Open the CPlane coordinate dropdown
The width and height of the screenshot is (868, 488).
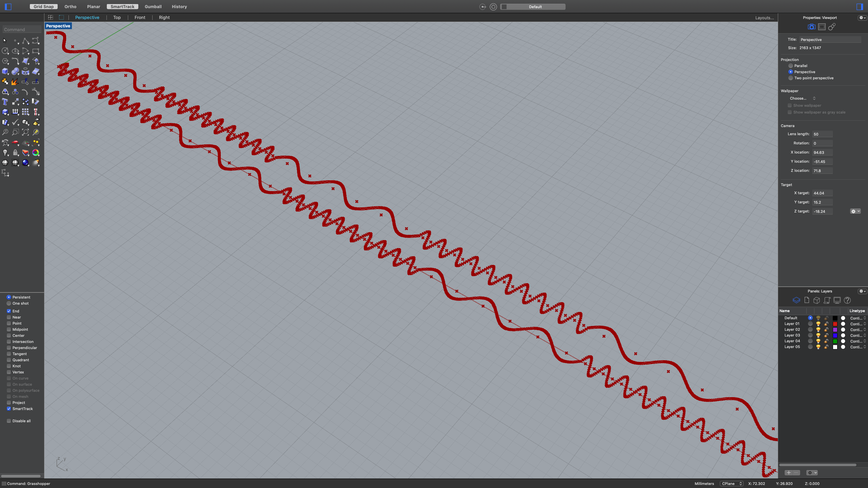coord(732,484)
